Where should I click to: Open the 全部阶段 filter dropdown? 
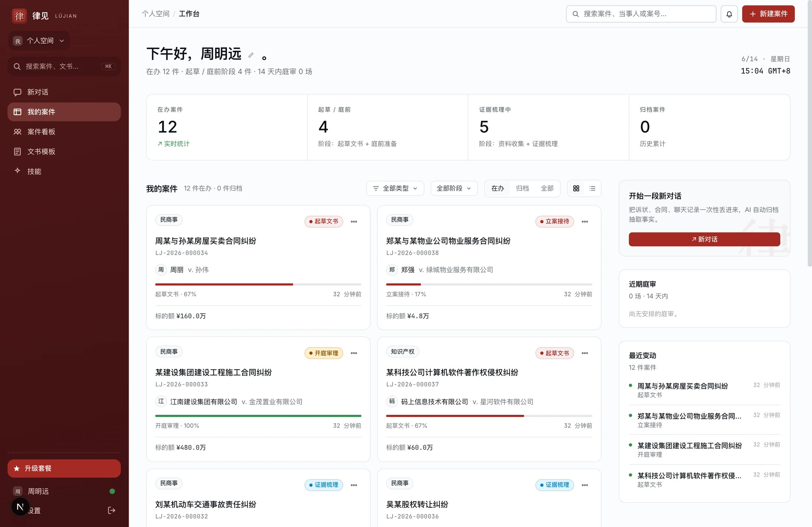pyautogui.click(x=454, y=188)
